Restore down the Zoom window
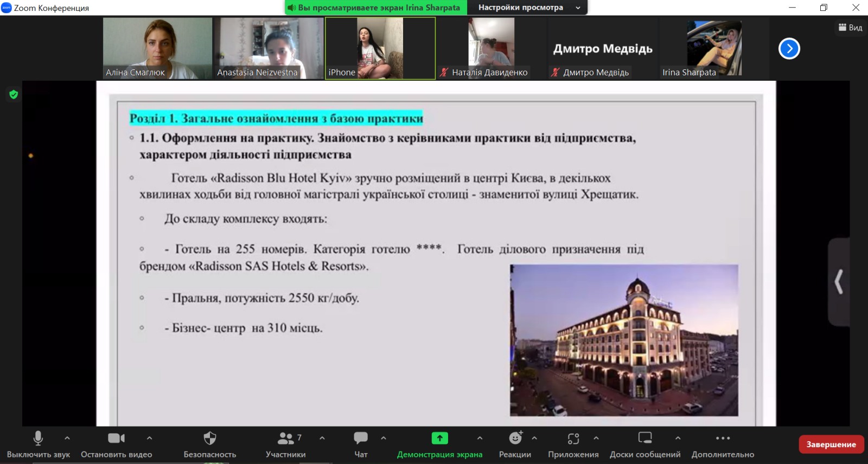 point(824,8)
